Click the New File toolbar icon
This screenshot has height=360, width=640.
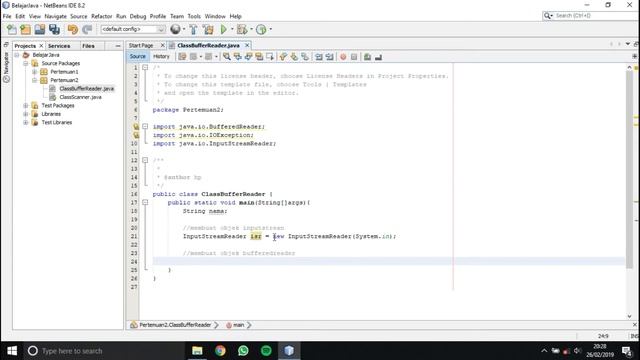pyautogui.click(x=12, y=29)
